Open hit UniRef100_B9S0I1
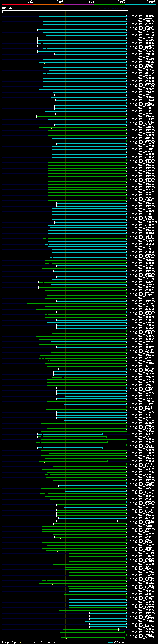This screenshot has height=644, width=158. pyautogui.click(x=142, y=19)
